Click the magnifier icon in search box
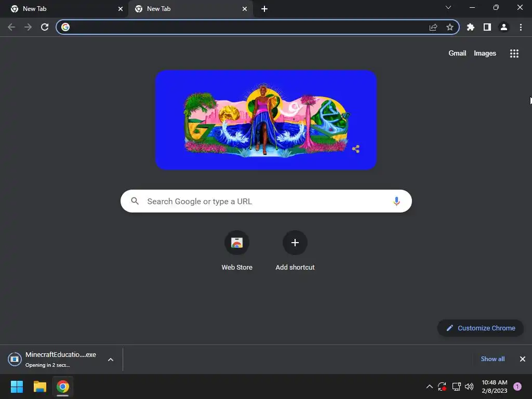This screenshot has height=399, width=532. pyautogui.click(x=135, y=201)
